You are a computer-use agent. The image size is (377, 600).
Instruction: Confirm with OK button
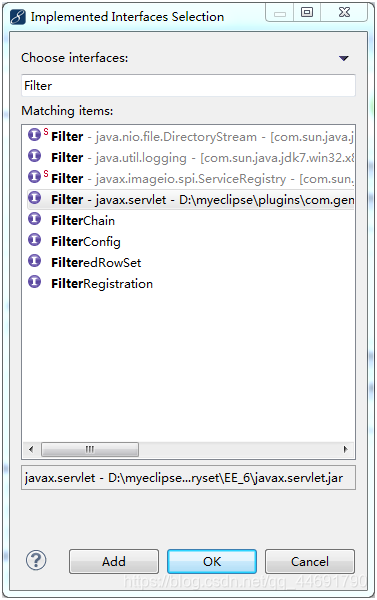[x=212, y=561]
